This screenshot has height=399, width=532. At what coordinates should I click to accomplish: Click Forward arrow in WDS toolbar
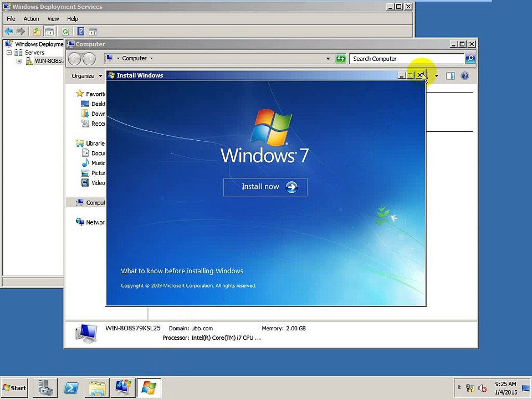(21, 32)
